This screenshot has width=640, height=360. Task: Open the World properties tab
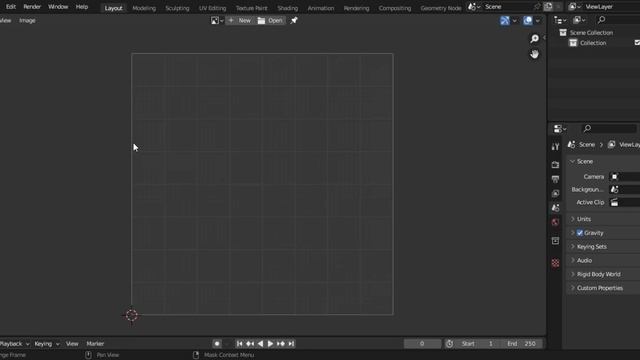555,222
